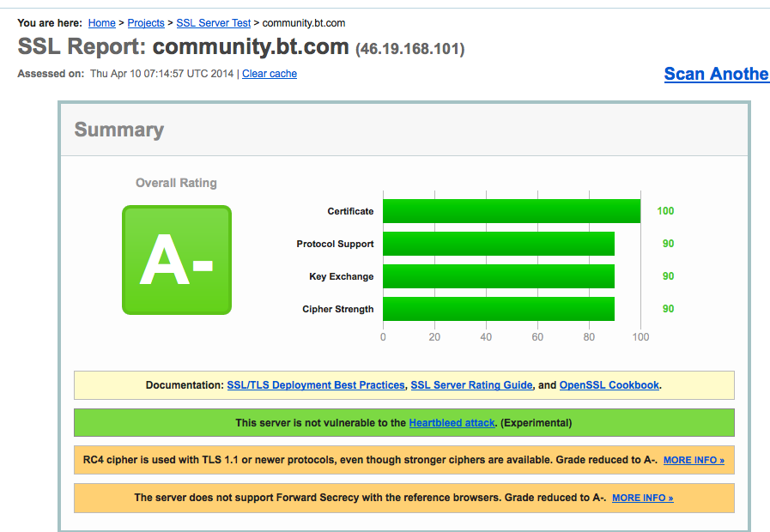
Task: Click the Key Exchange score bar
Action: pyautogui.click(x=499, y=276)
